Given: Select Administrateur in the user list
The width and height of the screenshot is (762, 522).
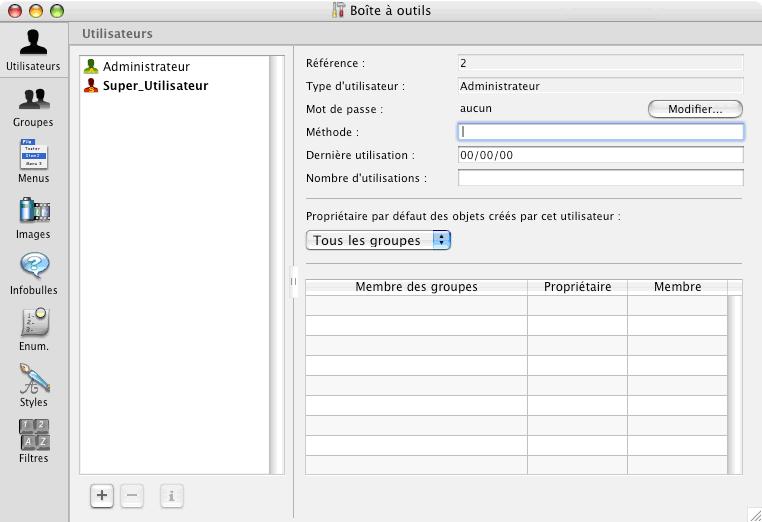Looking at the screenshot, I should pos(146,67).
